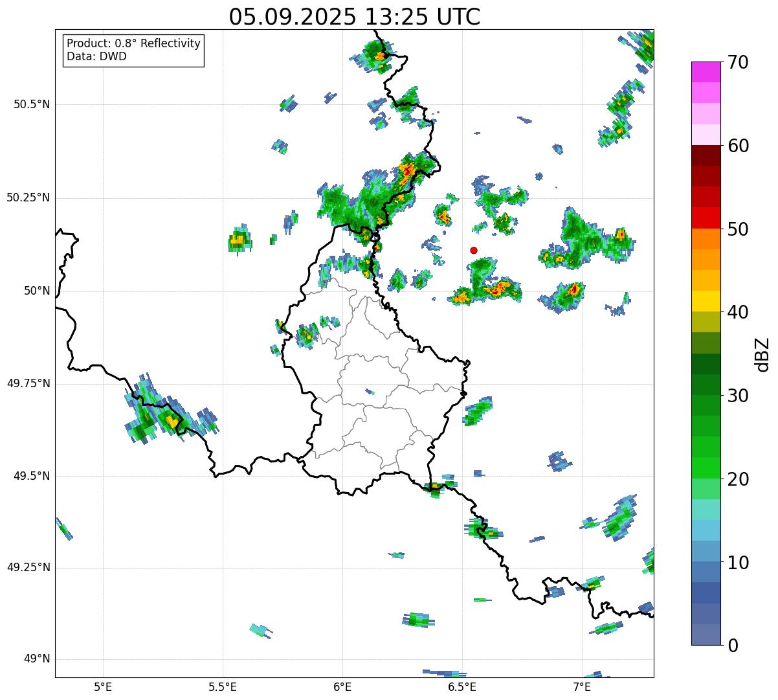Pick the olive segment just below 40
778x700 pixels.
[706, 322]
